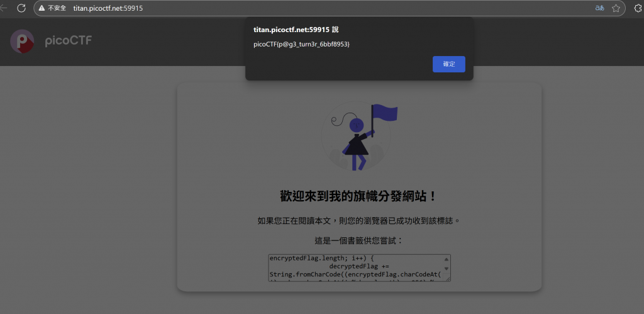The image size is (644, 314).
Task: Click the alert title titan.picoctf.net:59915 說
Action: pyautogui.click(x=296, y=30)
